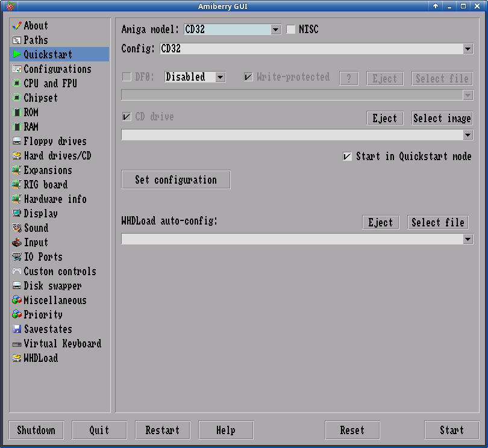Click Select image for CD drive
This screenshot has width=488, height=448.
442,118
